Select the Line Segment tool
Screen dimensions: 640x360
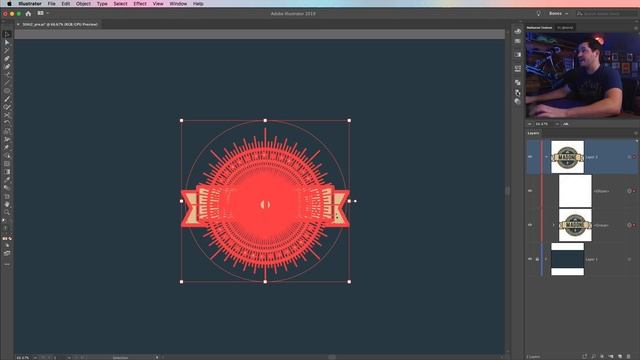coord(7,83)
